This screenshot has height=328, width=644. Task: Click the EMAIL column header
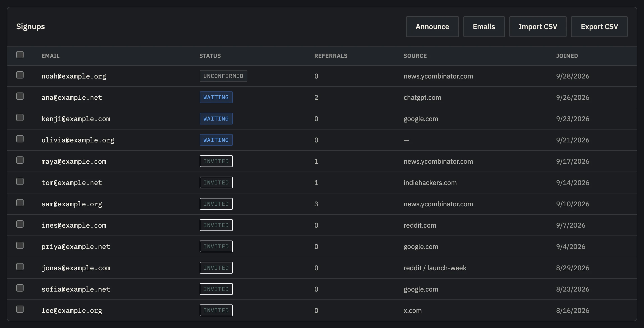pos(50,56)
